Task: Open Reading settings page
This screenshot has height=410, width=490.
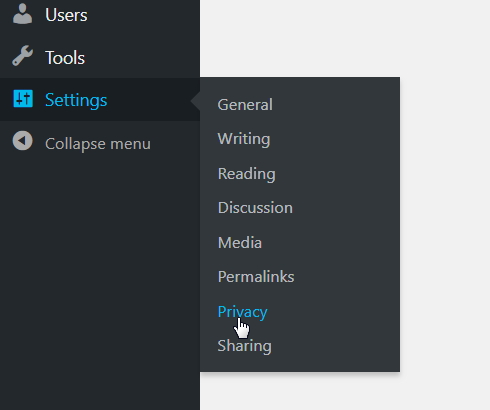Action: (246, 174)
